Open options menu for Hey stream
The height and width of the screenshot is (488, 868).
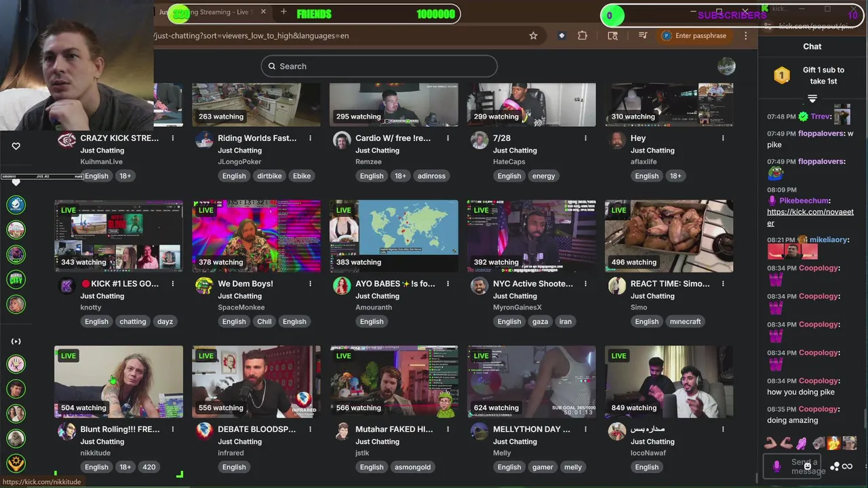(x=723, y=138)
